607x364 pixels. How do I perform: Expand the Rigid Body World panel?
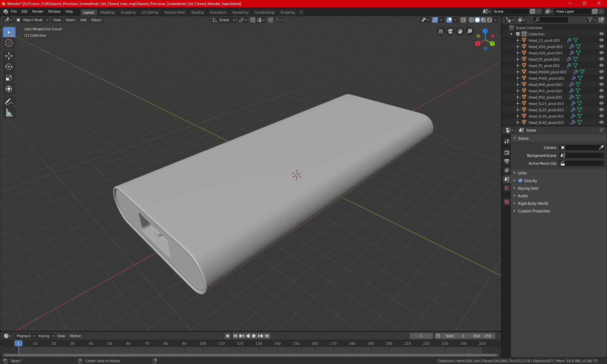tap(533, 203)
